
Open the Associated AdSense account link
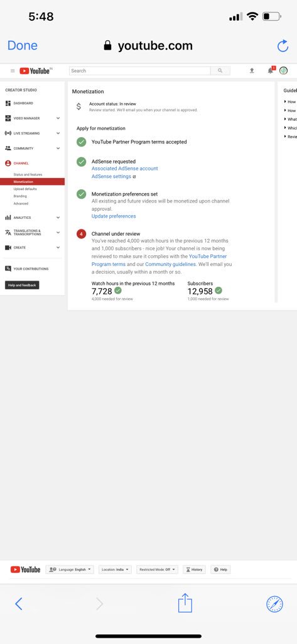[x=125, y=169]
